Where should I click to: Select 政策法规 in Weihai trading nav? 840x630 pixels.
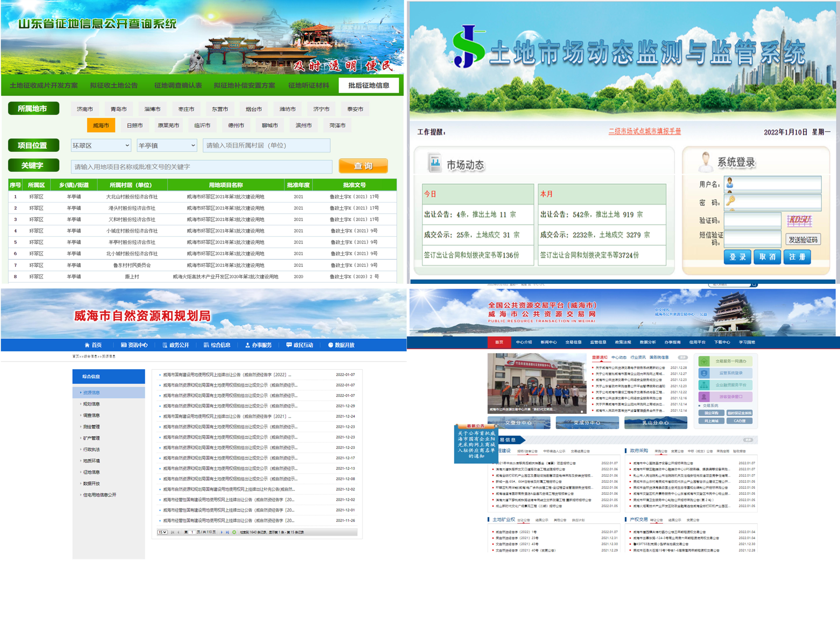pos(623,342)
